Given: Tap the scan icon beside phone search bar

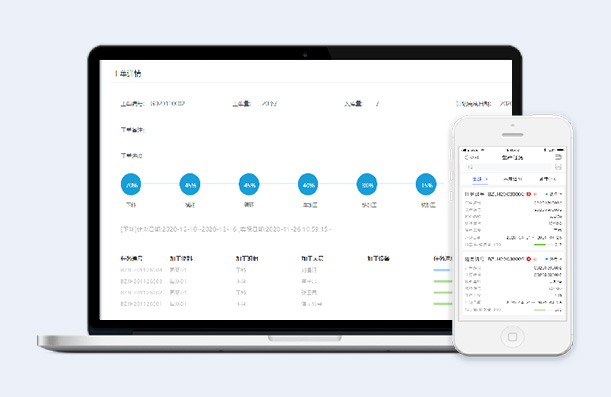Looking at the screenshot, I should click(x=558, y=167).
